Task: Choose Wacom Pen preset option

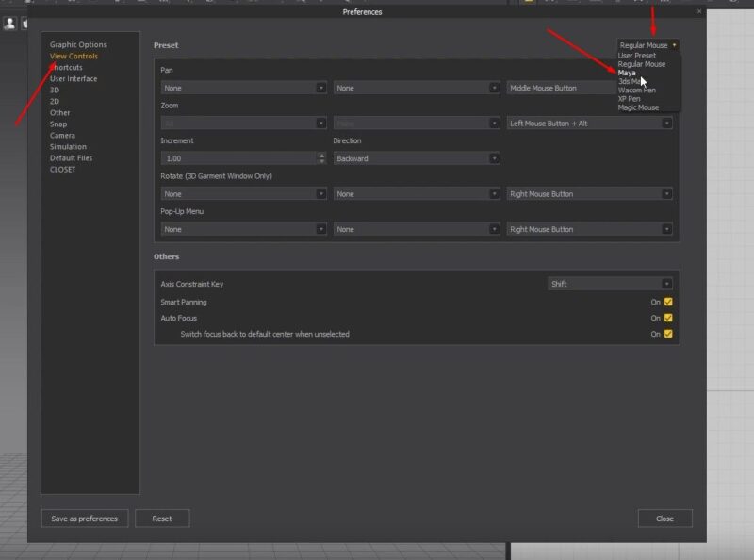Action: (636, 91)
